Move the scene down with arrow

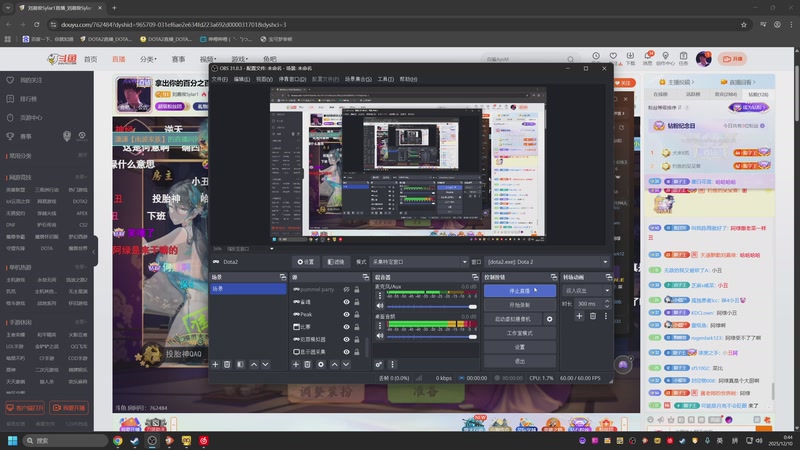coord(265,364)
